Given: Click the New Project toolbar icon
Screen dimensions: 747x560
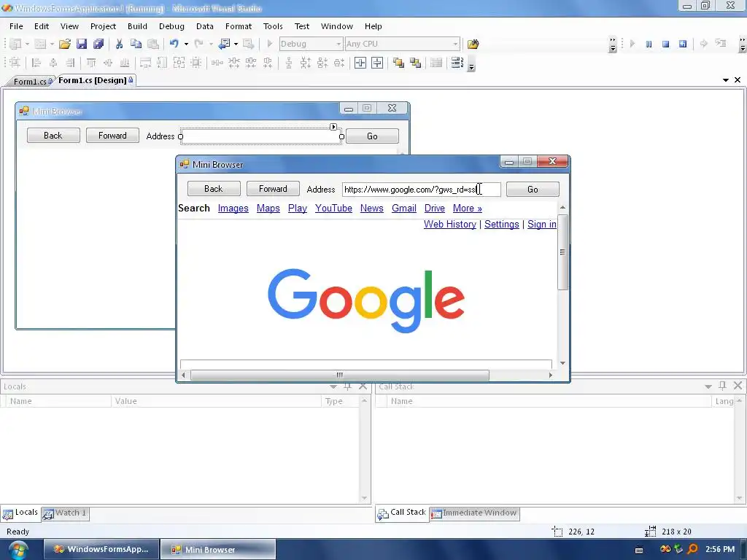Looking at the screenshot, I should (15, 44).
